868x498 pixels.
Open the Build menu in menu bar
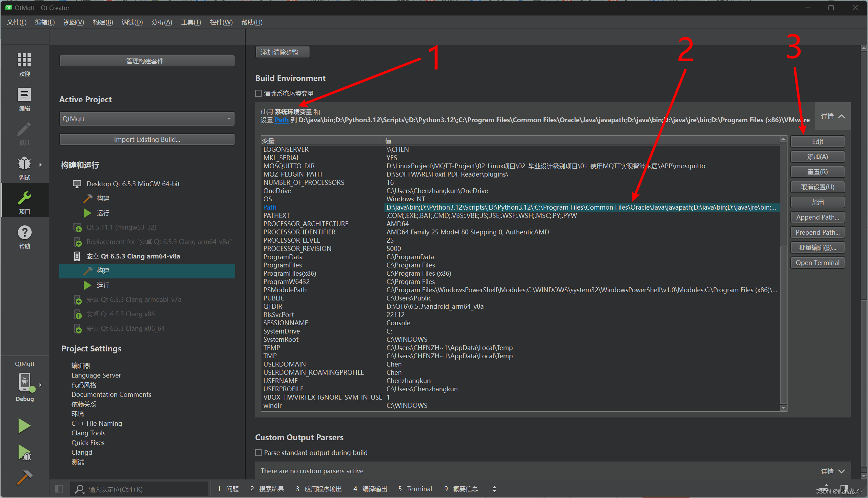coord(103,22)
